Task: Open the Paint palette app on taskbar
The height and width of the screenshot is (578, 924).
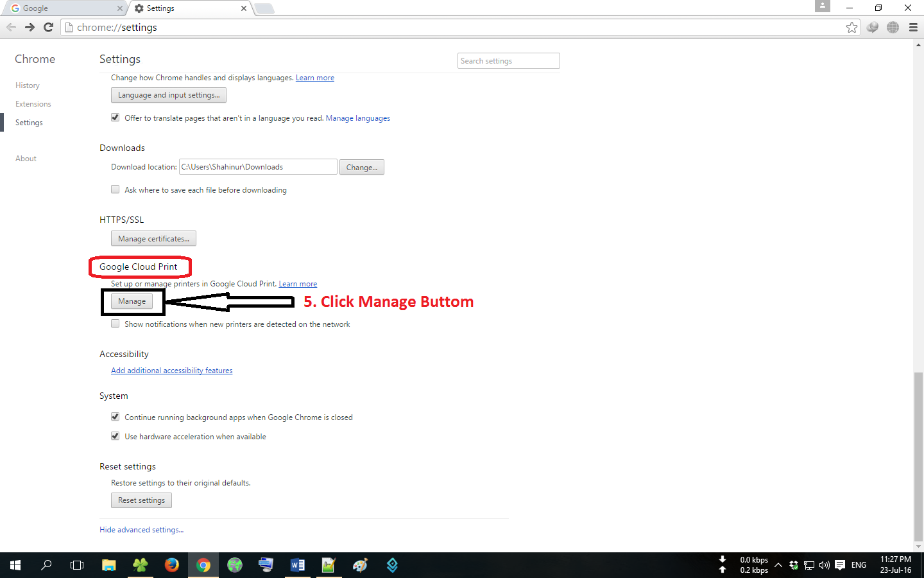Action: coord(360,565)
